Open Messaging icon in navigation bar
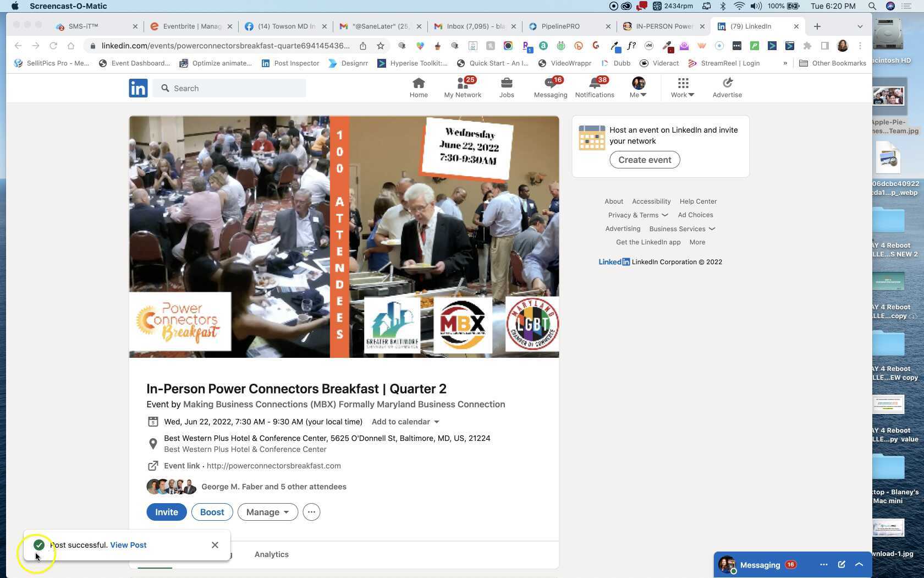 tap(550, 84)
